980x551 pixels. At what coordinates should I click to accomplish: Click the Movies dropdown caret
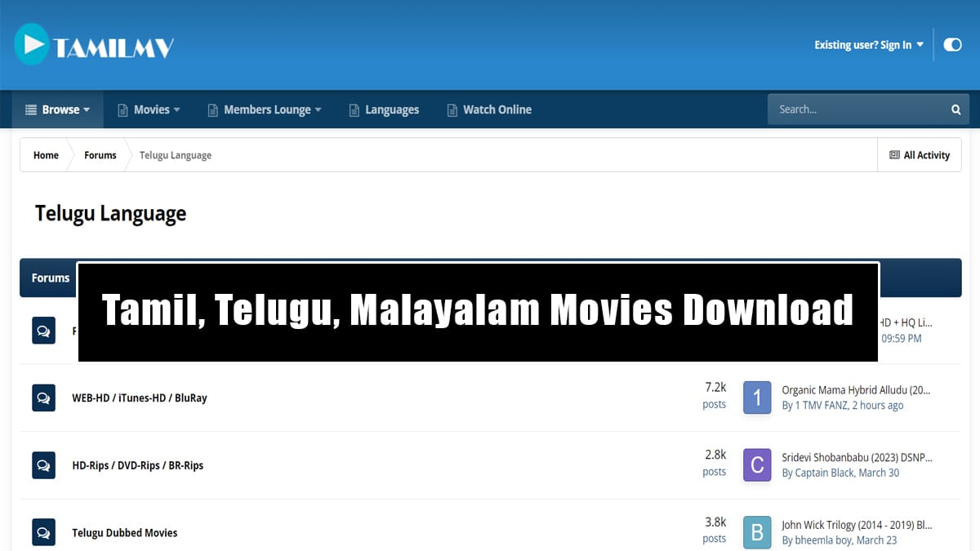[x=176, y=110]
